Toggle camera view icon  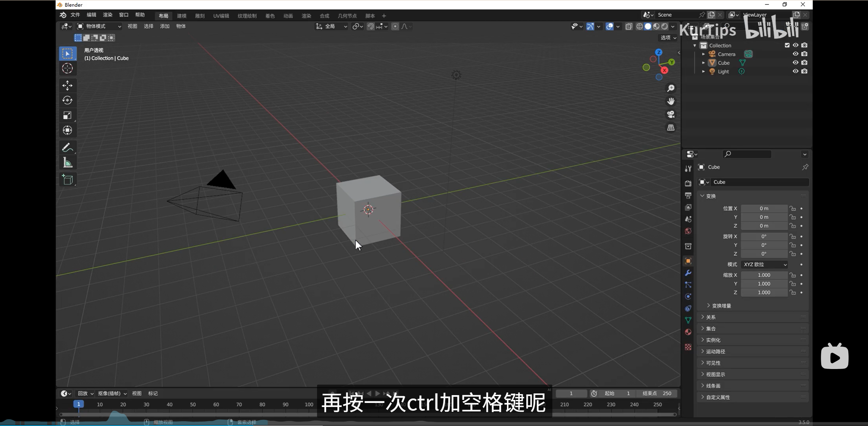coord(671,115)
